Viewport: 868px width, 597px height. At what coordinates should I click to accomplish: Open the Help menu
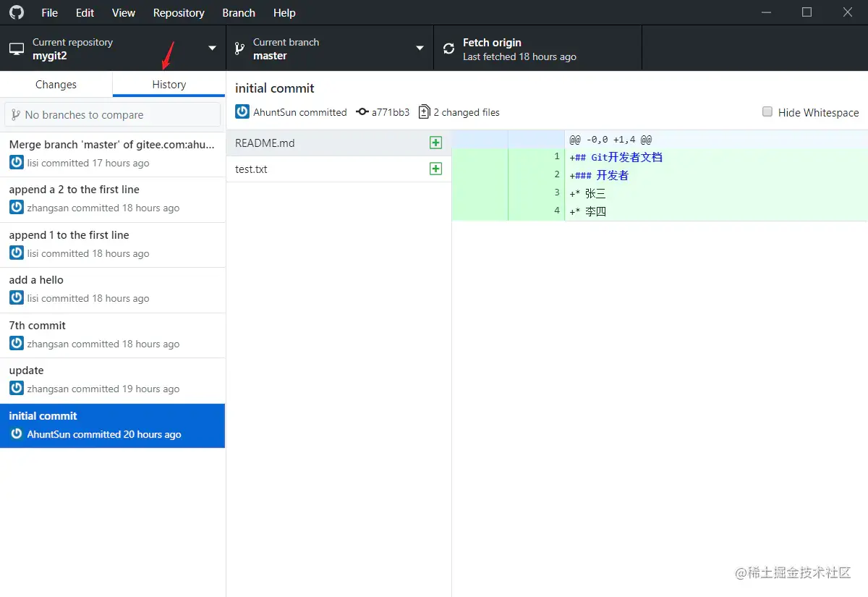tap(284, 12)
